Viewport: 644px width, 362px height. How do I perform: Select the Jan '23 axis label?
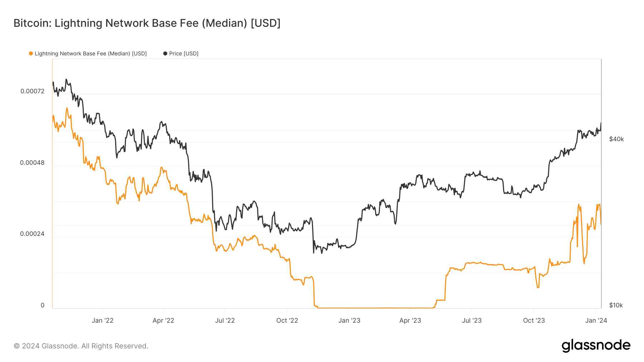pos(349,321)
